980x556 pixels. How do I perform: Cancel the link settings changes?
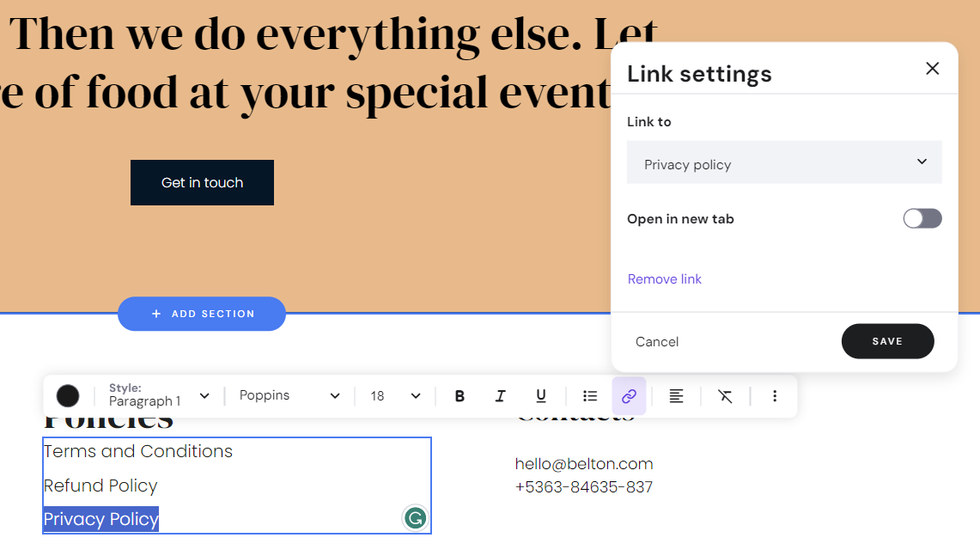pos(657,341)
